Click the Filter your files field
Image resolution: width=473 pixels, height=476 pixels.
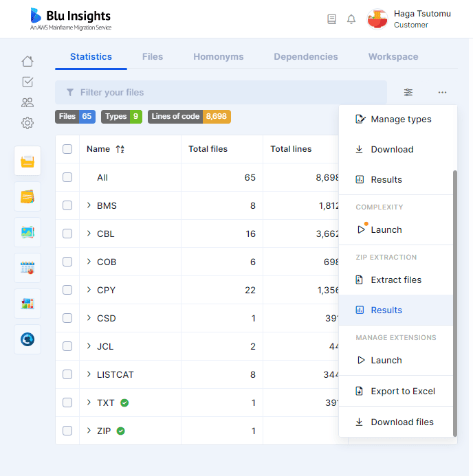click(221, 92)
